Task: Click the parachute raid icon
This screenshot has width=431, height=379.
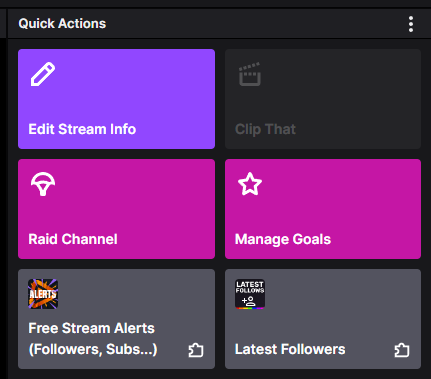Action: pyautogui.click(x=43, y=184)
